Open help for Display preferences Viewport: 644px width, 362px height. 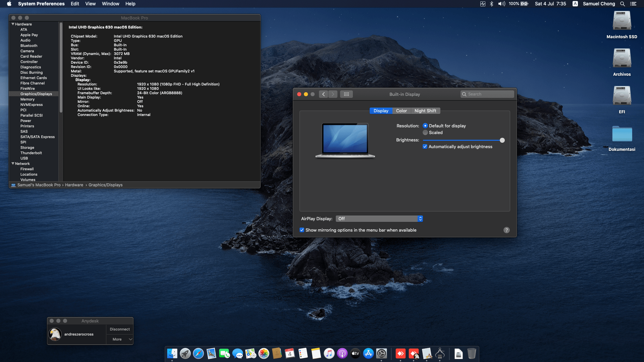click(x=506, y=230)
